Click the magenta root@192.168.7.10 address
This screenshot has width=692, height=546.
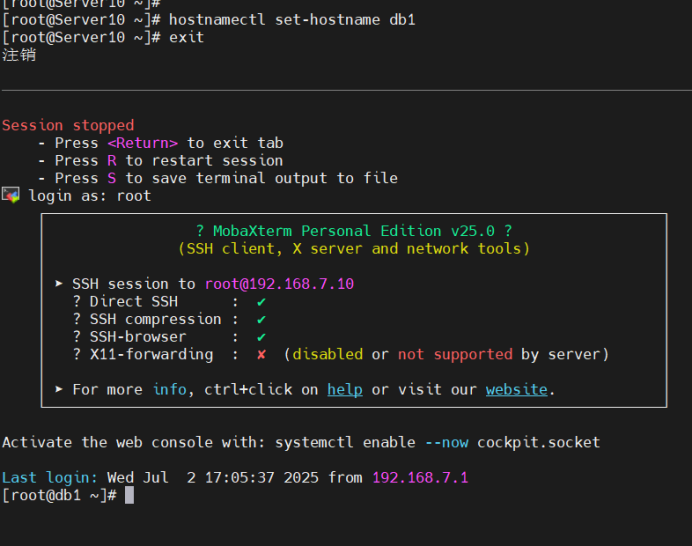(x=279, y=284)
